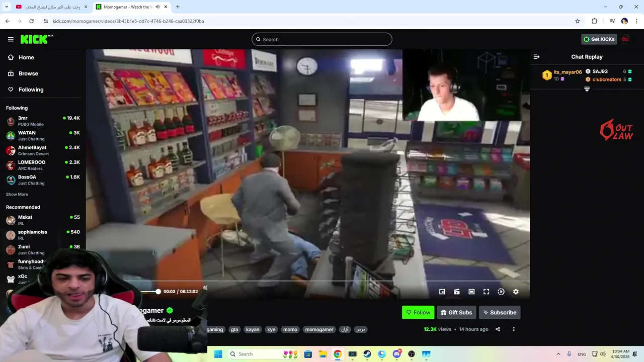Open BossGA followed channel

point(43,180)
